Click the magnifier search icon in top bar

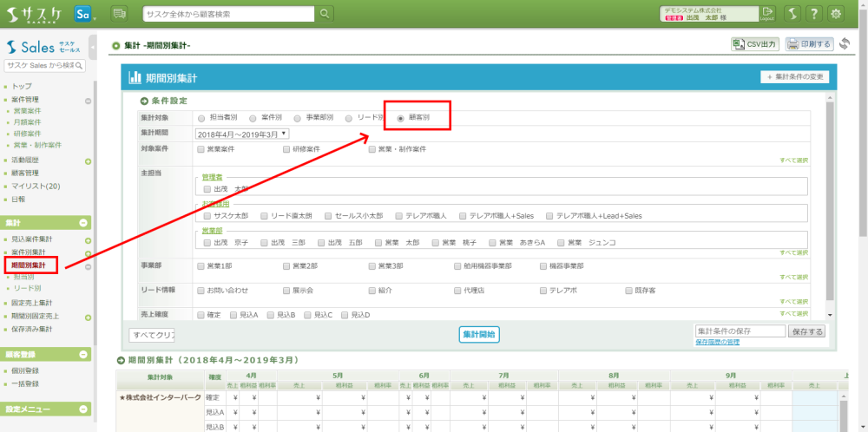tap(325, 14)
